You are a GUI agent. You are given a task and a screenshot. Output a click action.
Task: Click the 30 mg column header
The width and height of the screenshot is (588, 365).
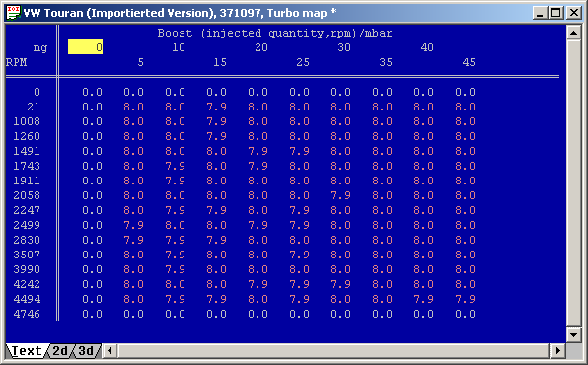(x=344, y=47)
